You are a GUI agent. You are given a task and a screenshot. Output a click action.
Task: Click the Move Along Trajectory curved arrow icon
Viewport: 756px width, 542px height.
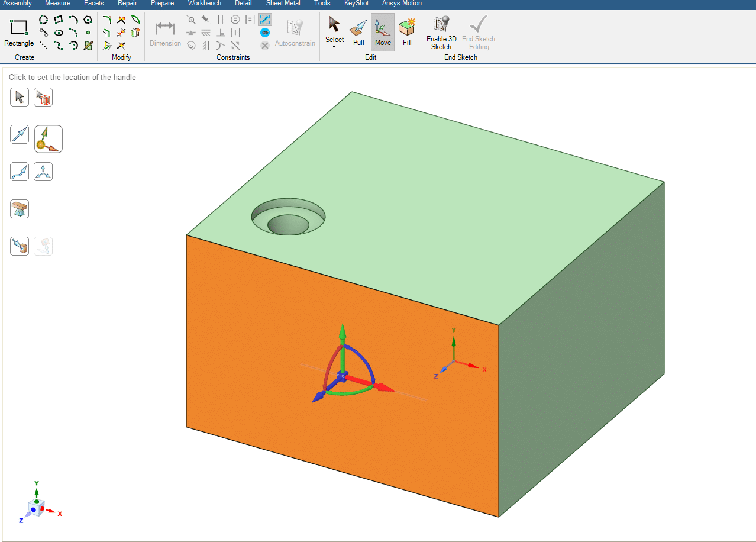(x=20, y=172)
